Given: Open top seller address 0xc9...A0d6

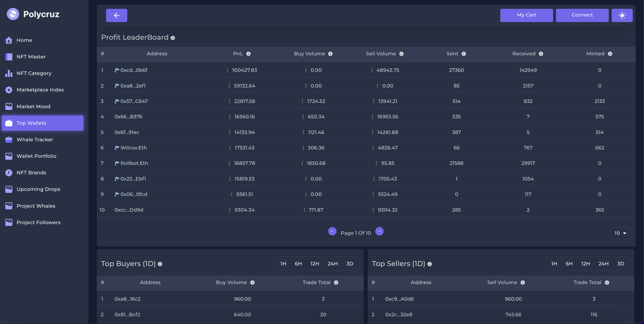Looking at the screenshot, I should [399, 299].
